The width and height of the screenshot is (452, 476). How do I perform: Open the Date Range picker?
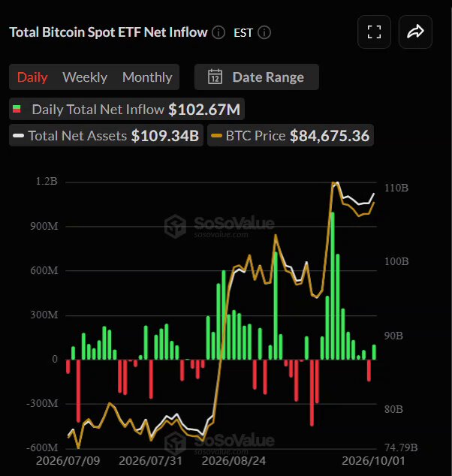click(257, 77)
